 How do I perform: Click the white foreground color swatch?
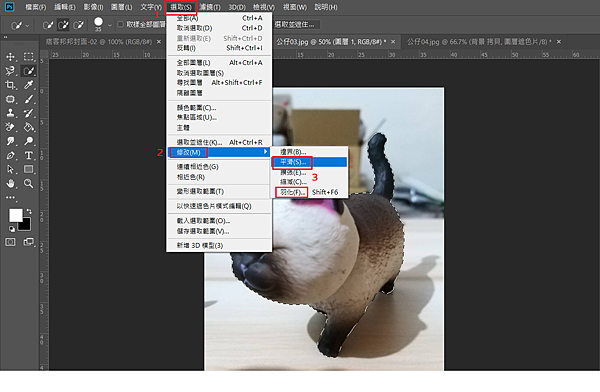click(x=15, y=215)
